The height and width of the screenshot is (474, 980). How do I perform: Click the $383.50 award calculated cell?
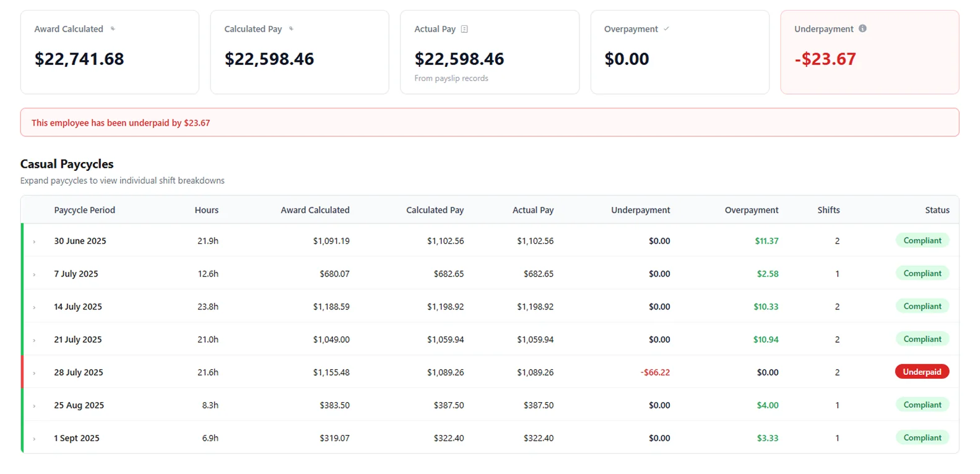(334, 405)
